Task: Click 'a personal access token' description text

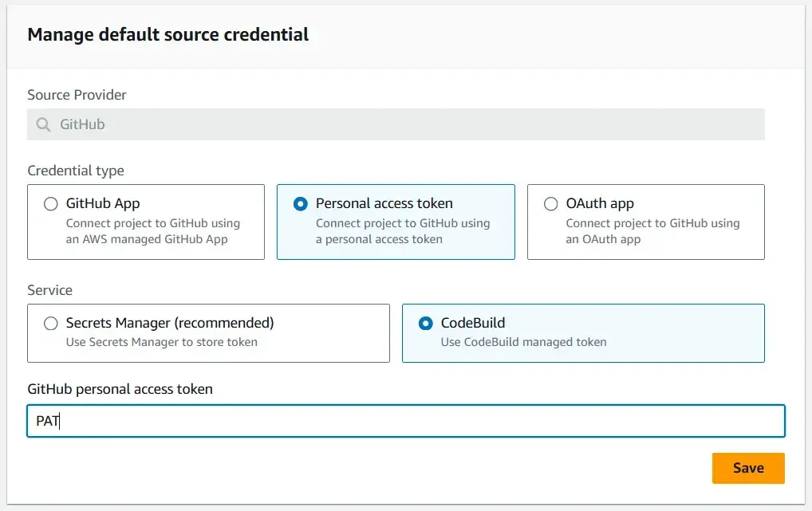Action: pos(379,239)
